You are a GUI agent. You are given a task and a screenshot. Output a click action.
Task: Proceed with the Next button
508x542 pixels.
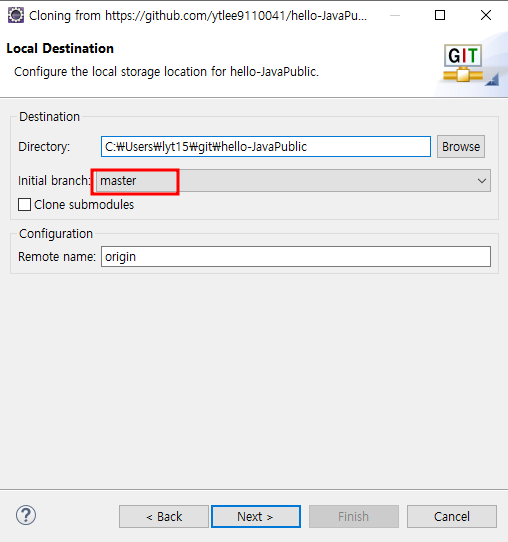point(256,516)
